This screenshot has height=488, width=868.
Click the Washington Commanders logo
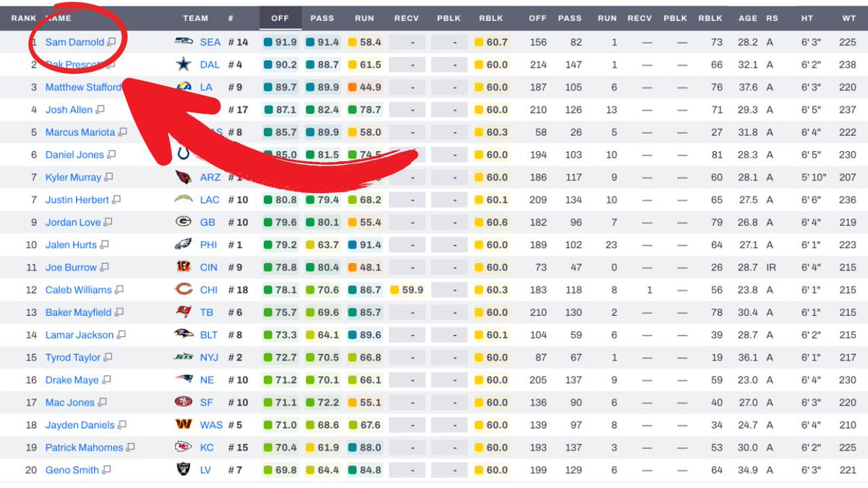[x=184, y=424]
